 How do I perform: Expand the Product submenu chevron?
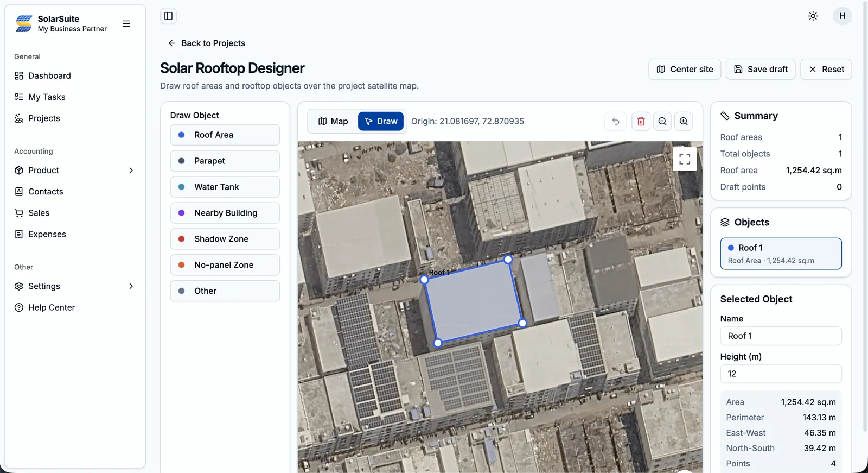(x=131, y=171)
